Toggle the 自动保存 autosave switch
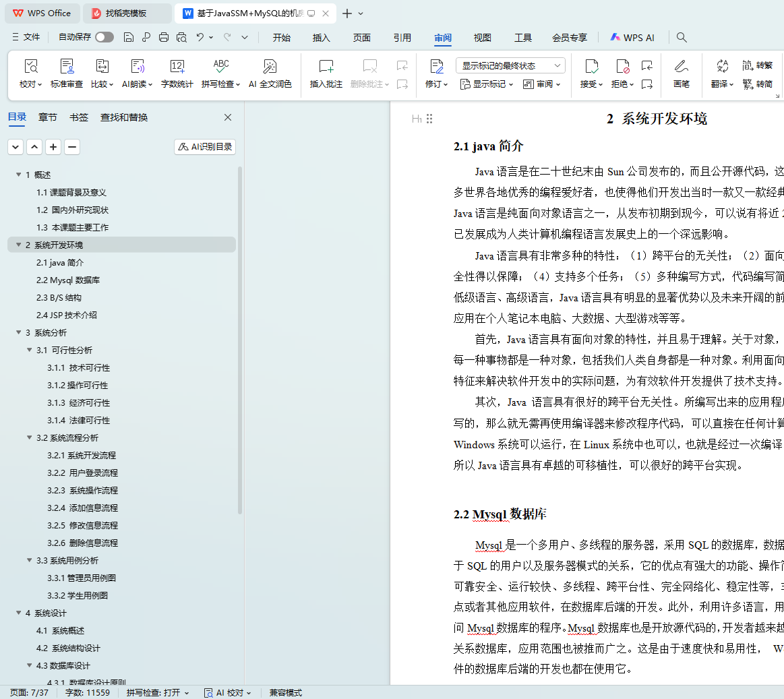 (104, 37)
